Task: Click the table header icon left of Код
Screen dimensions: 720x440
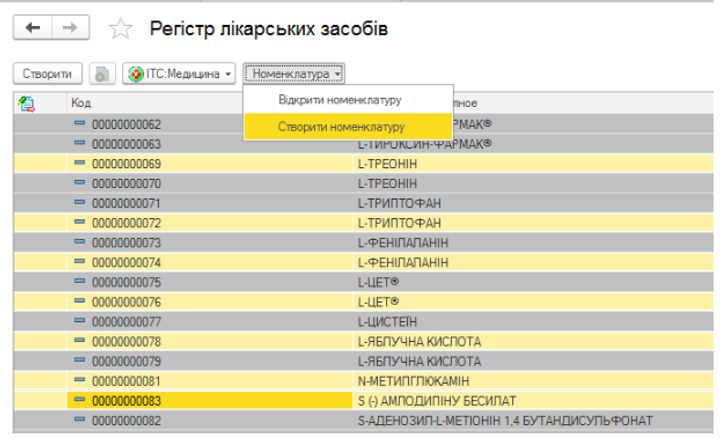Action: 27,104
